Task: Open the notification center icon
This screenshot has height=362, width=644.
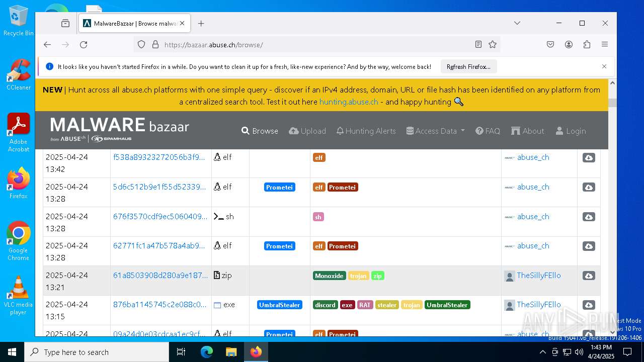Action: 627,352
